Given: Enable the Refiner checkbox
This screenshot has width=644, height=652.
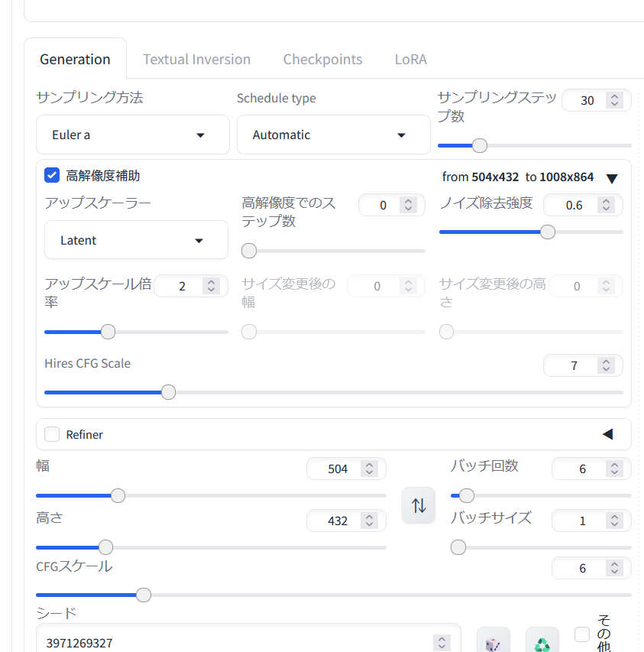Looking at the screenshot, I should pos(52,434).
